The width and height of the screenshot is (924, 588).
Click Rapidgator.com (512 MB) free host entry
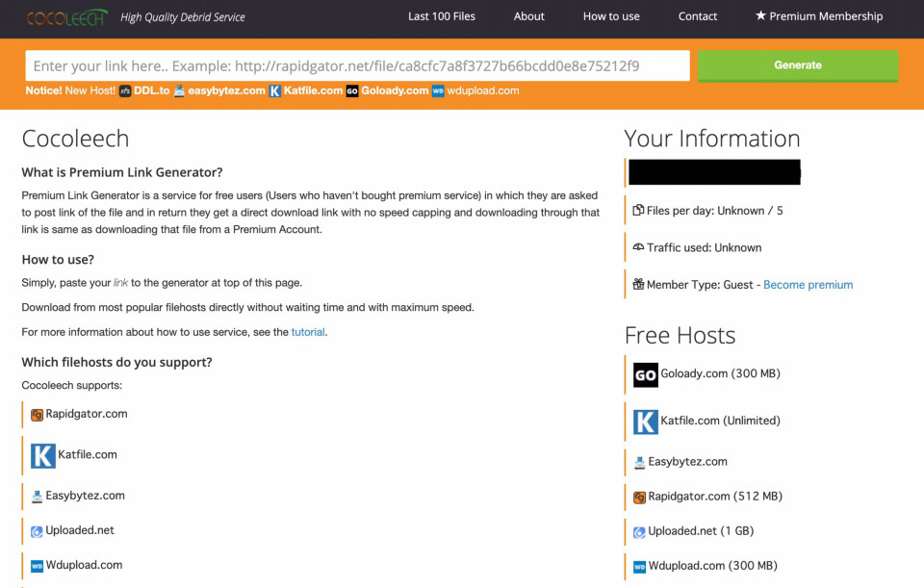[715, 496]
